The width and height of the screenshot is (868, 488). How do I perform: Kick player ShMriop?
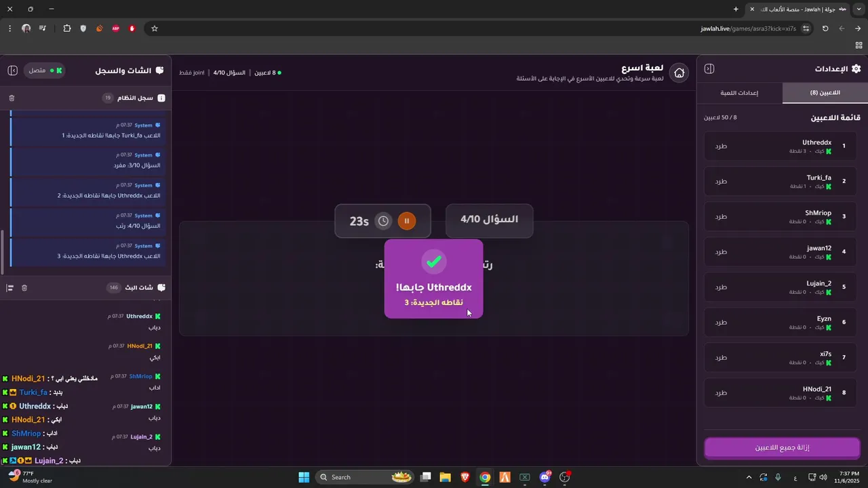tap(721, 217)
